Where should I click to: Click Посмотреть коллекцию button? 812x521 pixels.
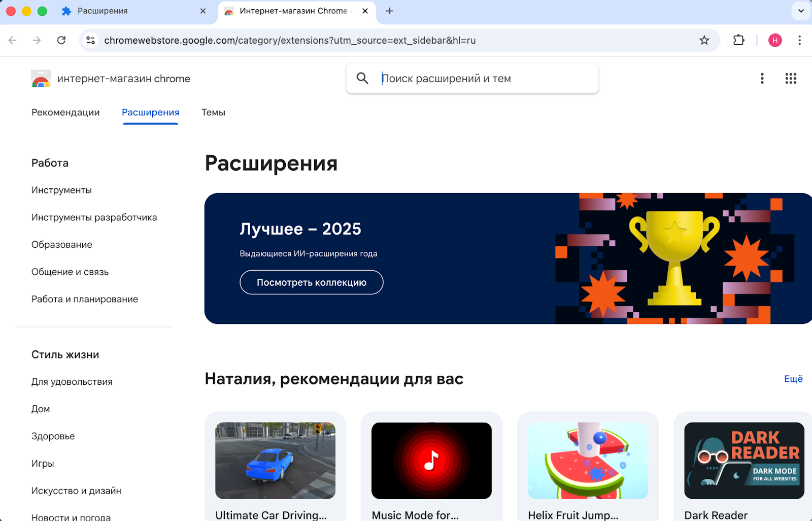[312, 282]
